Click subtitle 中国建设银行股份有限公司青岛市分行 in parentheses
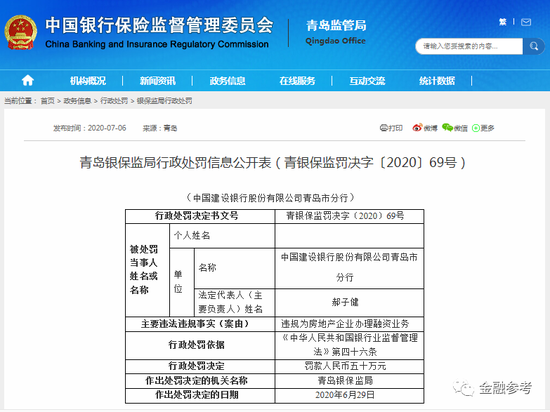The image size is (550, 412). 270,198
